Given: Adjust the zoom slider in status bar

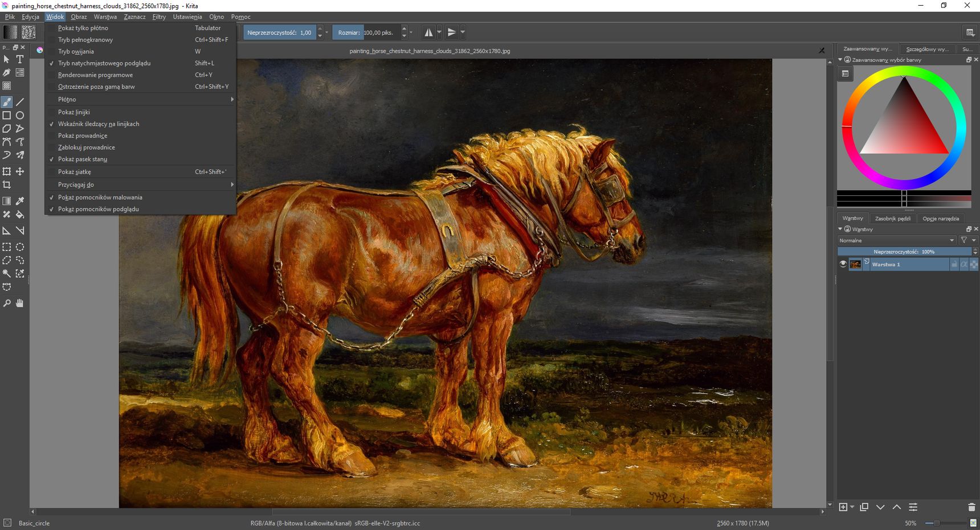Looking at the screenshot, I should coord(946,523).
